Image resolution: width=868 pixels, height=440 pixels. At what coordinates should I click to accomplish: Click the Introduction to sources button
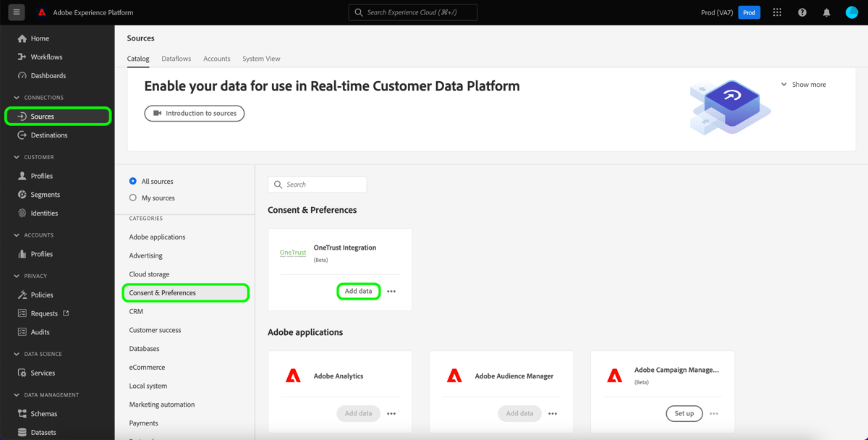coord(194,114)
